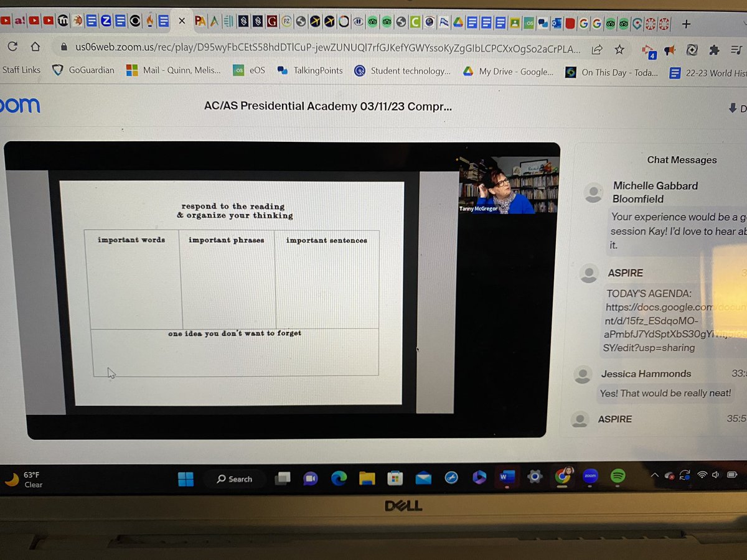Open the extension with badge 4

pos(650,51)
